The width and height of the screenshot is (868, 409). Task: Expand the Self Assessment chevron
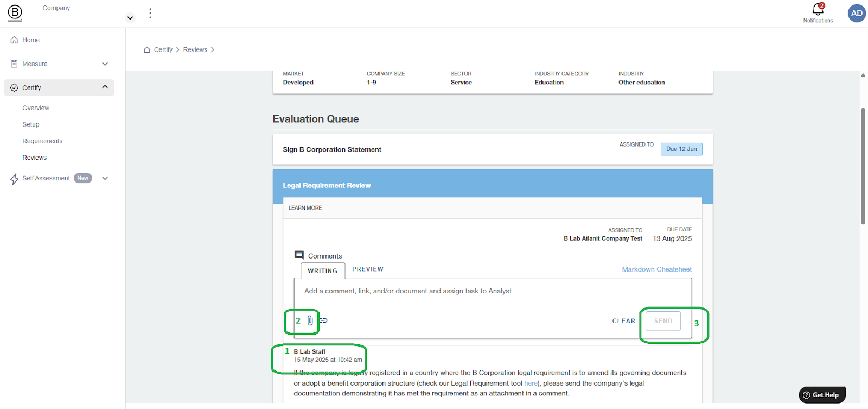(105, 178)
